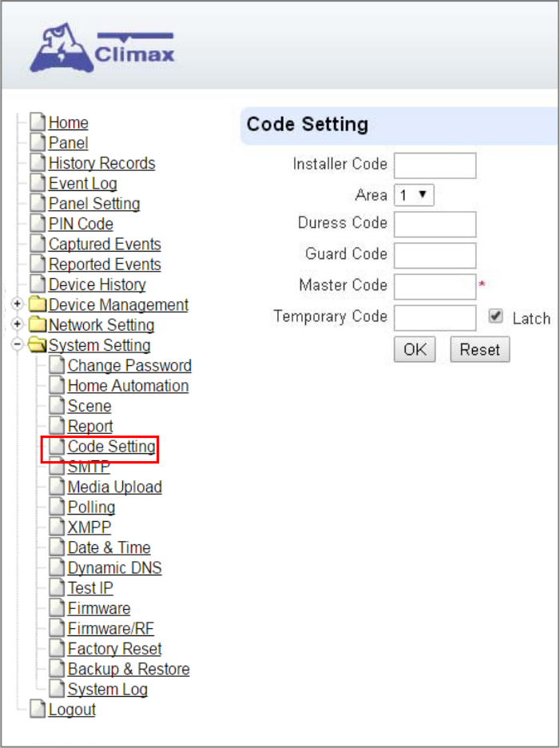The image size is (560, 748).
Task: Click the open folder icon for System Setting
Action: [x=38, y=345]
